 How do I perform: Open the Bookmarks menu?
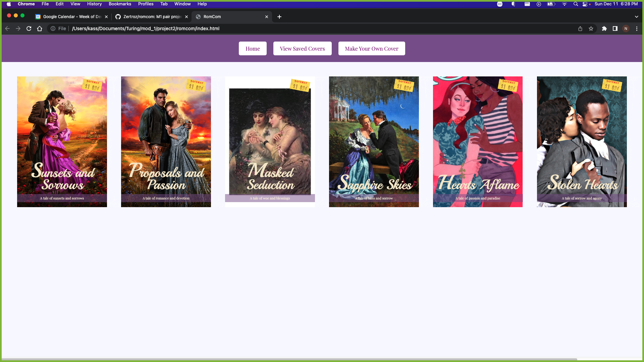[120, 4]
